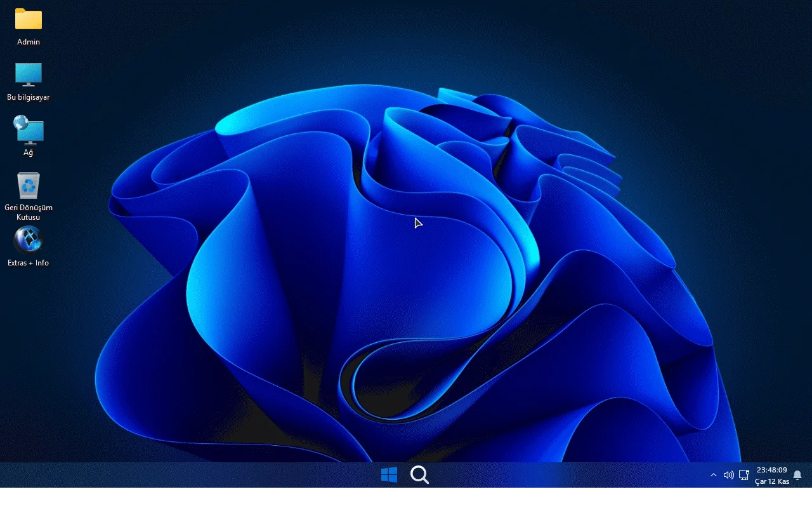Viewport: 812px width, 508px height.
Task: Open the Geri Dönüşüm Kutusu
Action: [x=29, y=185]
